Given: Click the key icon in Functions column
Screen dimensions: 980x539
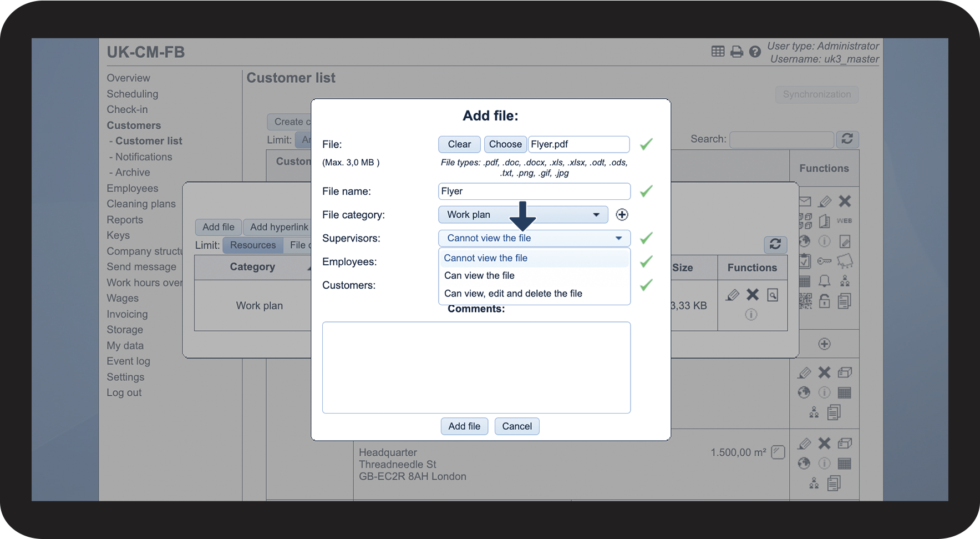Looking at the screenshot, I should (x=825, y=261).
